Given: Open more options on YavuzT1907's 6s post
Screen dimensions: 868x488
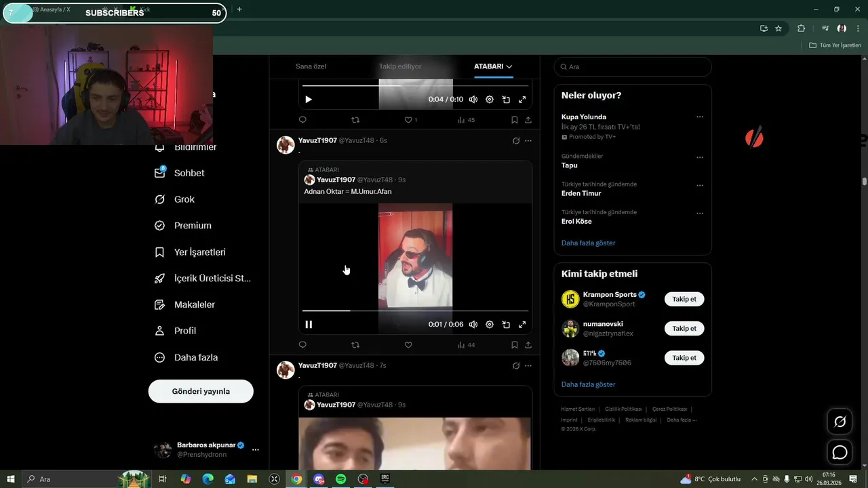Looking at the screenshot, I should [528, 141].
